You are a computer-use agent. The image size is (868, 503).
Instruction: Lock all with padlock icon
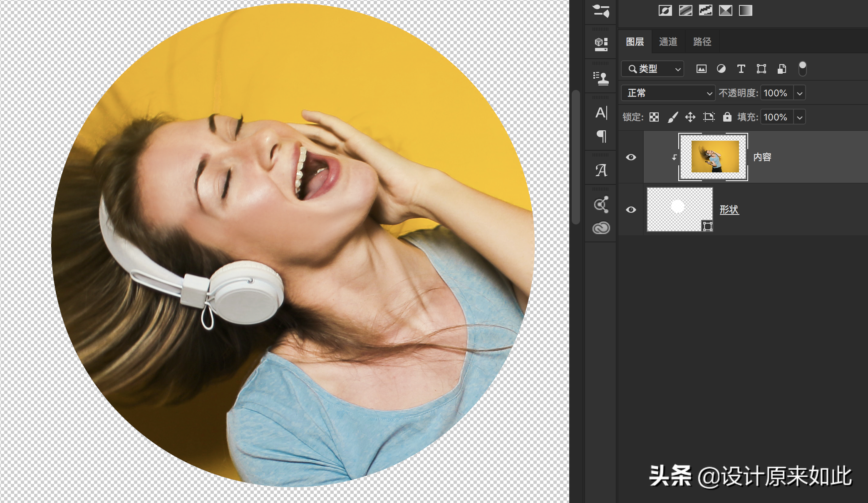pyautogui.click(x=727, y=117)
